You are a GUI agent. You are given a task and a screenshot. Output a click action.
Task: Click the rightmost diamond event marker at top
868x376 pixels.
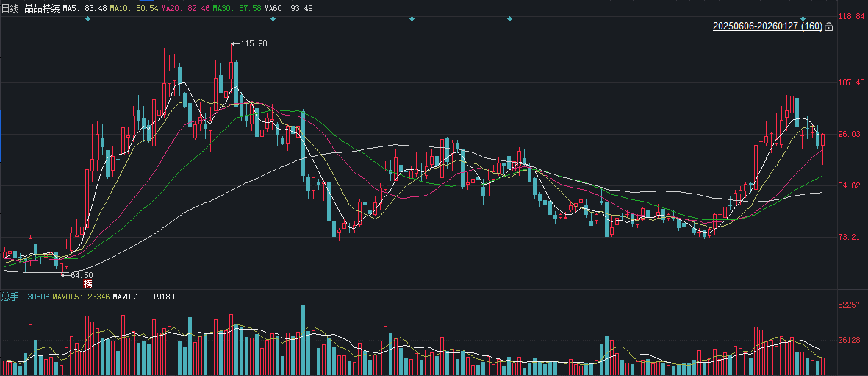coord(803,18)
